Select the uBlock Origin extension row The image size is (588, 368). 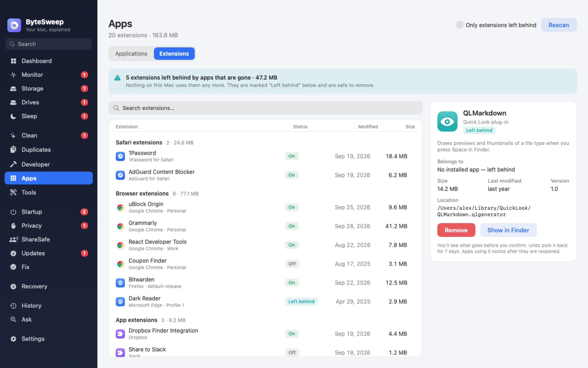pyautogui.click(x=265, y=207)
